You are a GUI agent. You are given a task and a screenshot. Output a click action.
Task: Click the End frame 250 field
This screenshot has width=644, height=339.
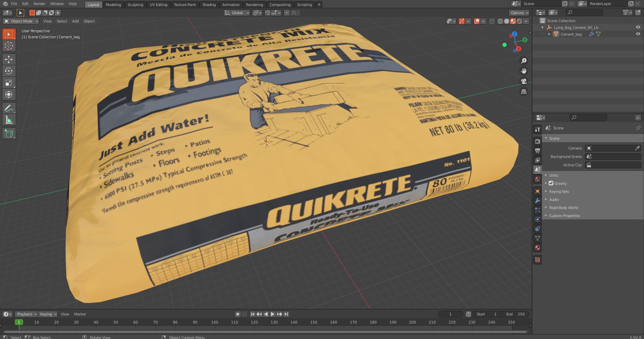click(515, 314)
